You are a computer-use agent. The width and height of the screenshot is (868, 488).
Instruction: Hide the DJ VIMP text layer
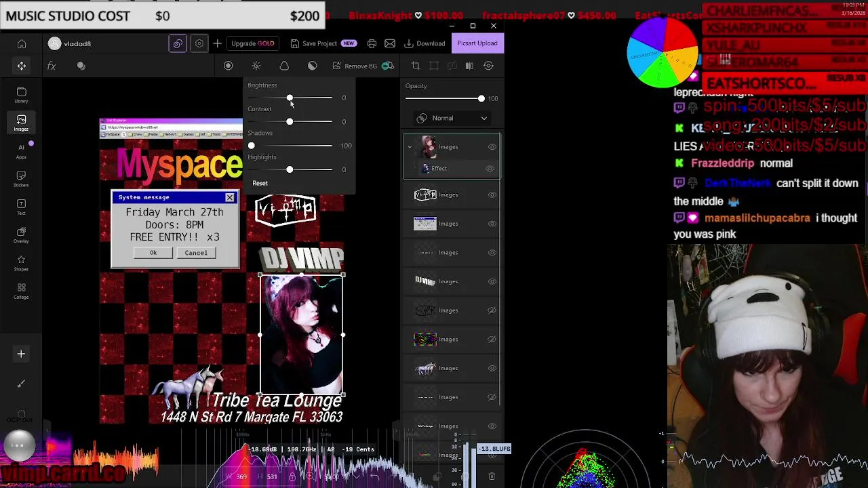(x=492, y=281)
